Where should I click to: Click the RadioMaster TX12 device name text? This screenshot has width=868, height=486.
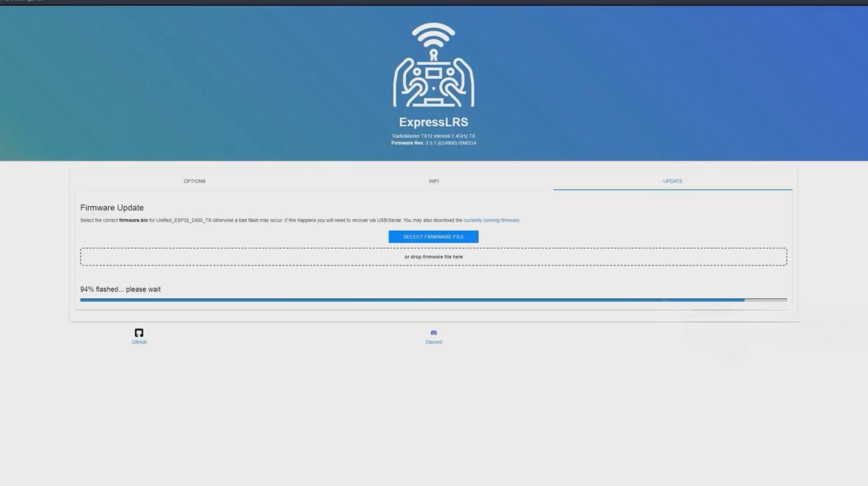tap(433, 136)
